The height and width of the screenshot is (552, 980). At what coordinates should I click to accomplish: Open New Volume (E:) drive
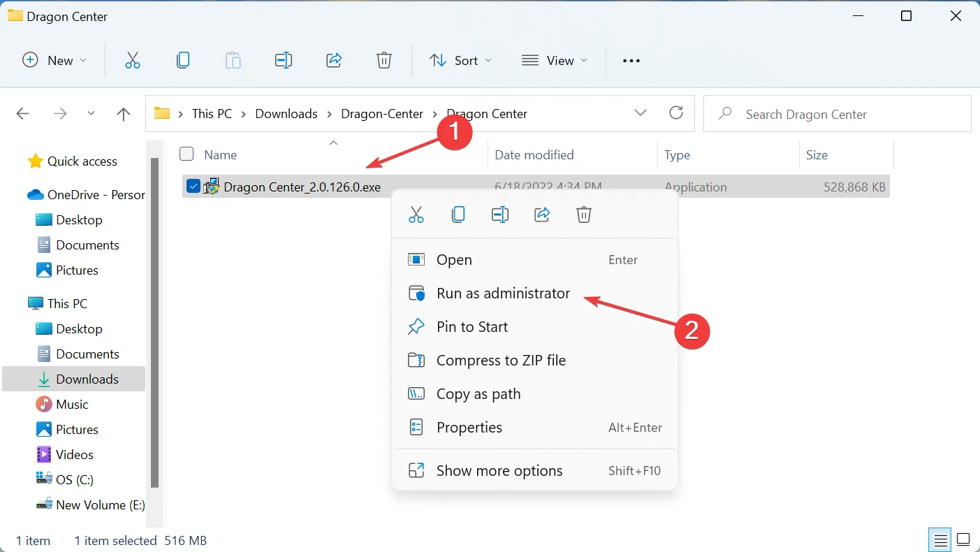point(91,505)
